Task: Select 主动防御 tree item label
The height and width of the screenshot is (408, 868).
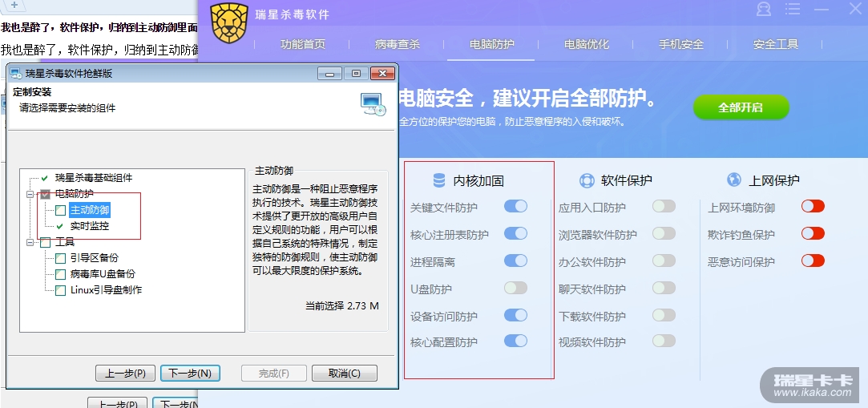Action: point(90,210)
